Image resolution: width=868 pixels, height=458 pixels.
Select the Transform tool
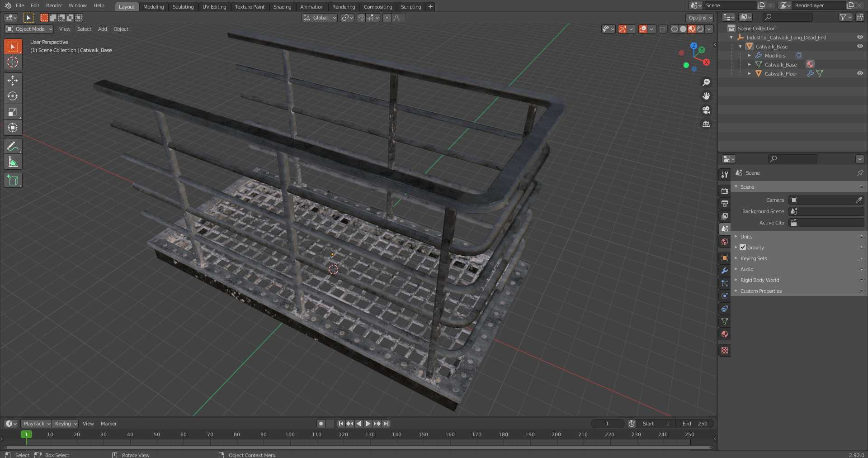coord(13,128)
